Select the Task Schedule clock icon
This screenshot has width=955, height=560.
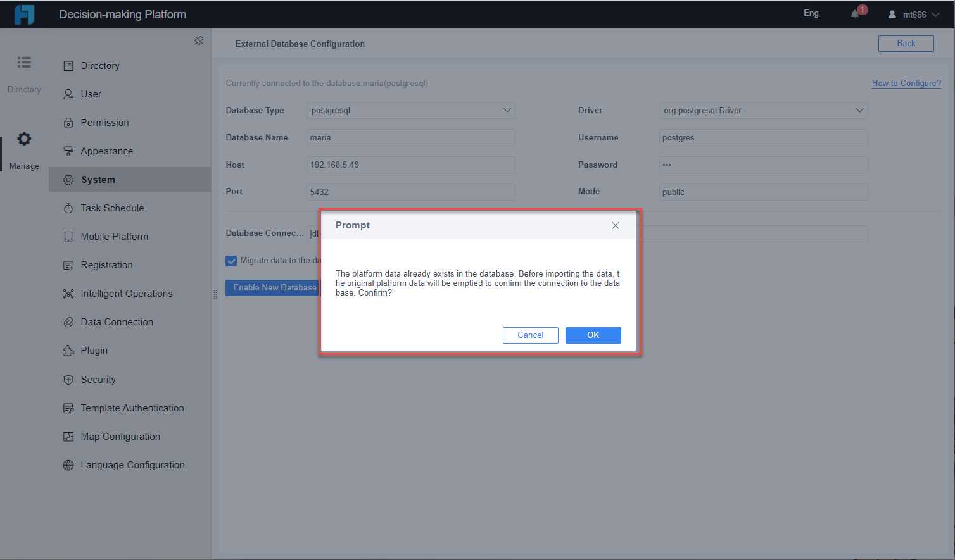click(x=68, y=208)
